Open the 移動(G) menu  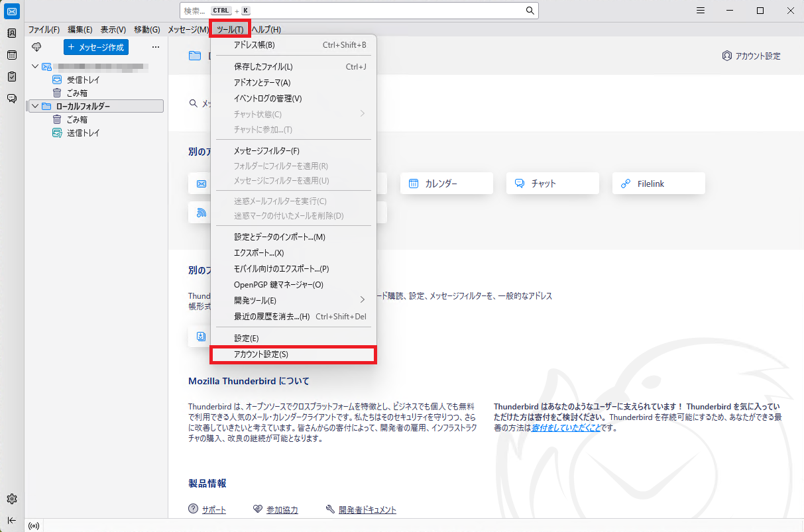147,29
